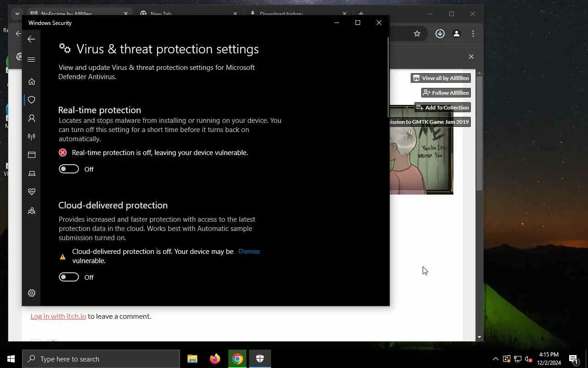Image resolution: width=588 pixels, height=368 pixels.
Task: Open File Explorer from the taskbar
Action: tap(192, 359)
